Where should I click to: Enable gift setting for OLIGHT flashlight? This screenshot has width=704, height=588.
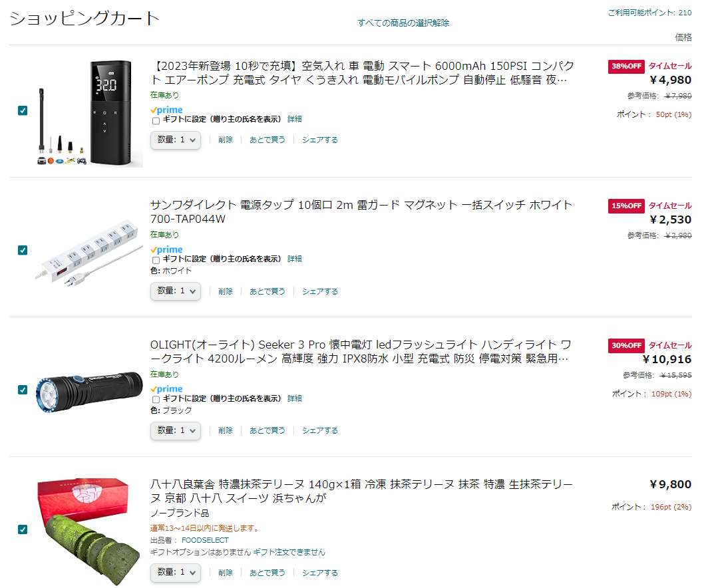[156, 400]
